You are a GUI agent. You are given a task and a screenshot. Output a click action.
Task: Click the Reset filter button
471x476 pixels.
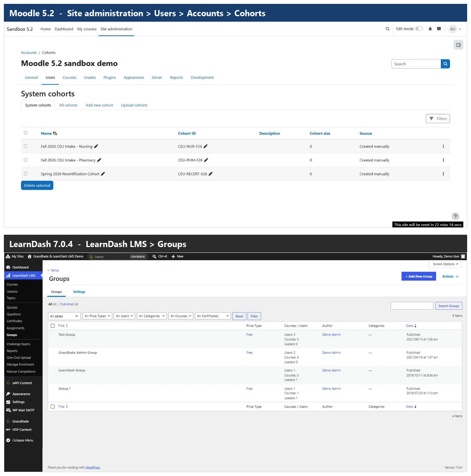pos(239,316)
